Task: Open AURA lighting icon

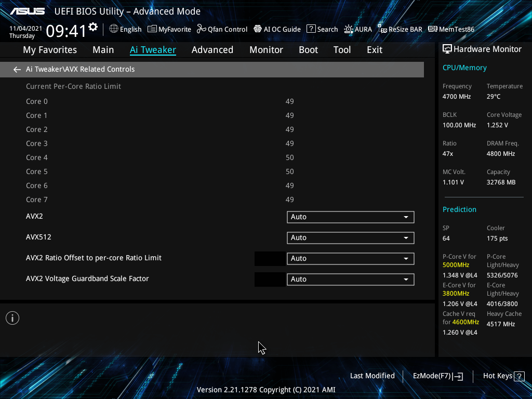Action: tap(349, 29)
